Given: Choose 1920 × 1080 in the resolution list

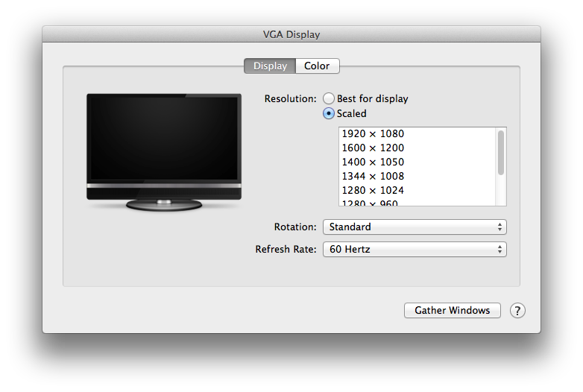Looking at the screenshot, I should [373, 134].
